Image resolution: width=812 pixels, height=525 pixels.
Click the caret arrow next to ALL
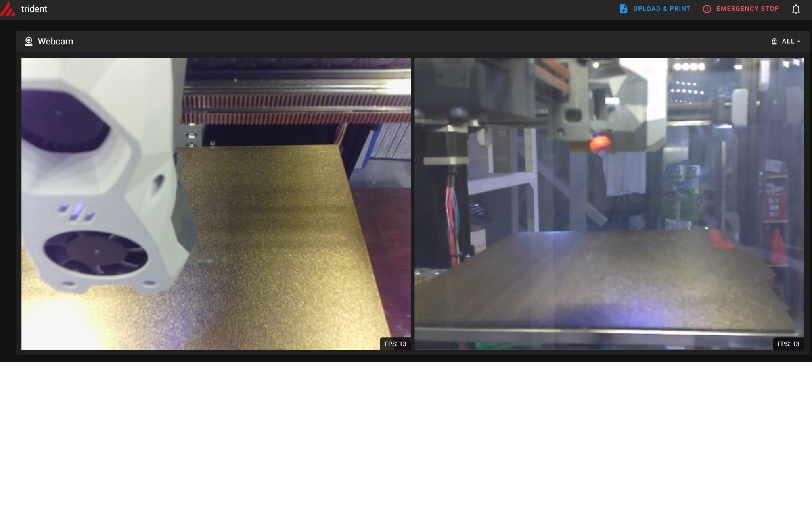coord(799,42)
